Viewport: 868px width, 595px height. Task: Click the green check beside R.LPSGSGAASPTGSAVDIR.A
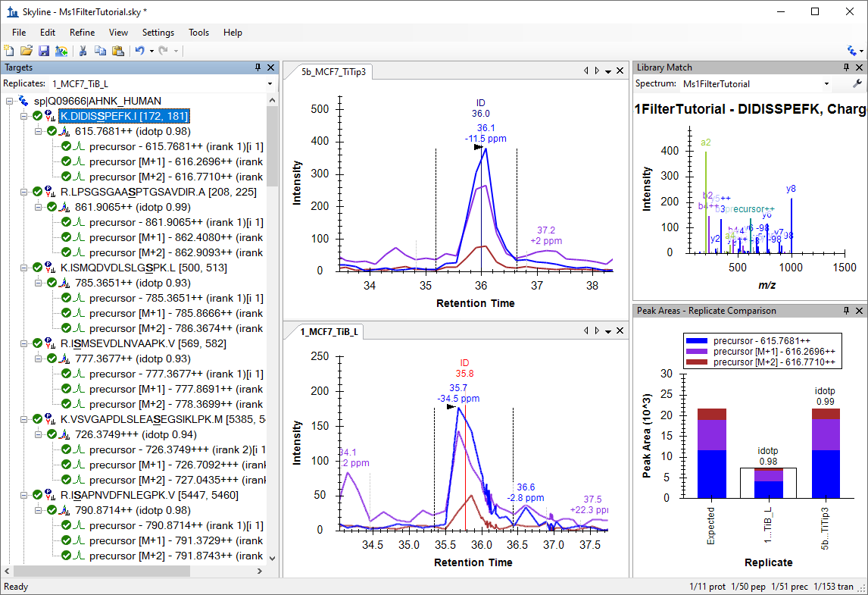(x=38, y=192)
